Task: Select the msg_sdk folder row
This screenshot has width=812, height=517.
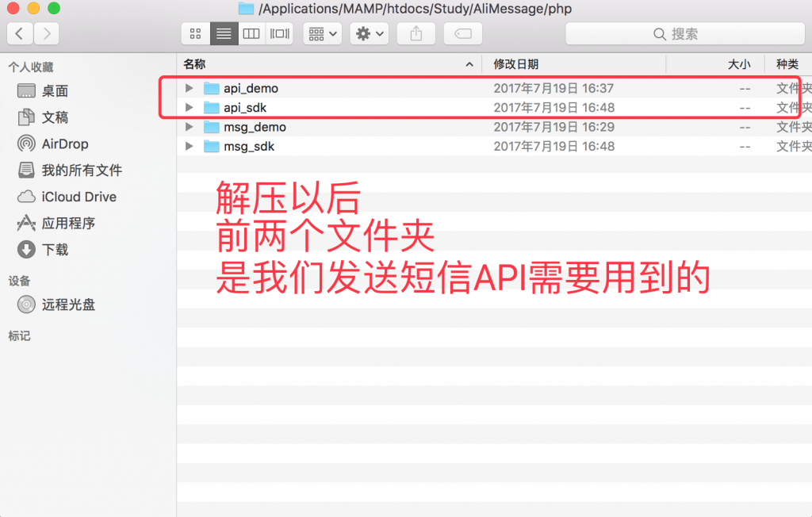Action: pyautogui.click(x=249, y=147)
